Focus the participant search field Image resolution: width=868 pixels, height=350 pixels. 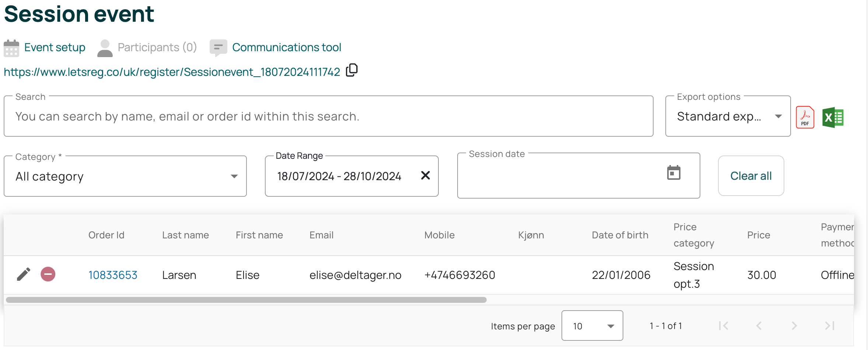point(328,116)
